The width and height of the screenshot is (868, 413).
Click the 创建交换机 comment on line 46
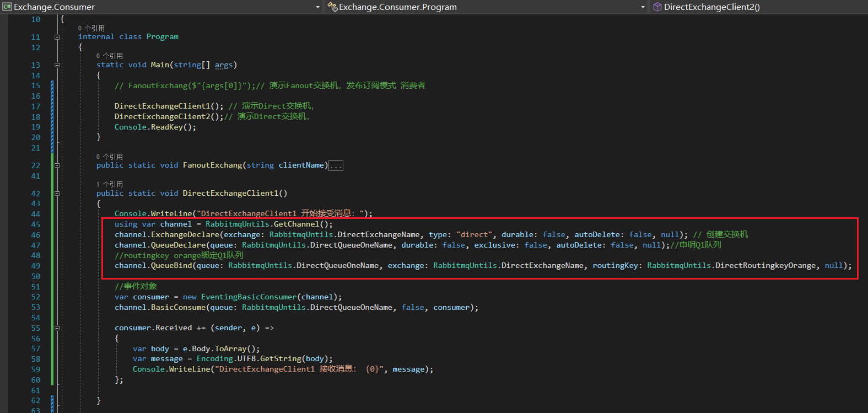[x=721, y=234]
